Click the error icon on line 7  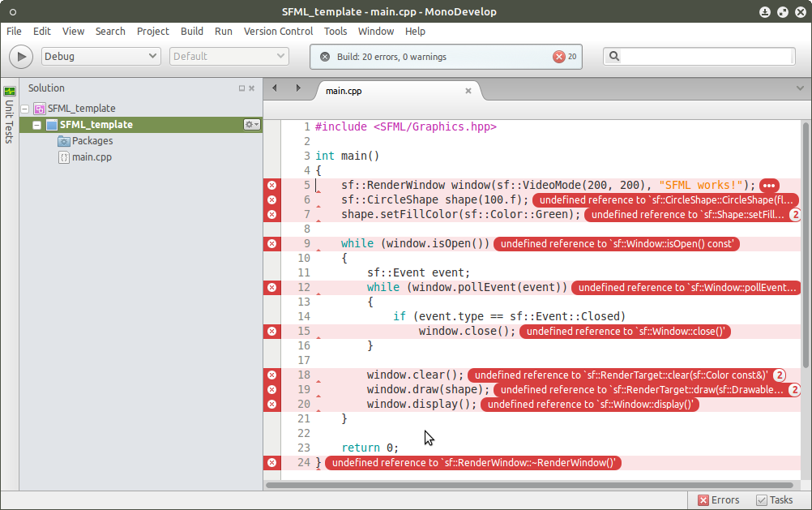pos(271,215)
